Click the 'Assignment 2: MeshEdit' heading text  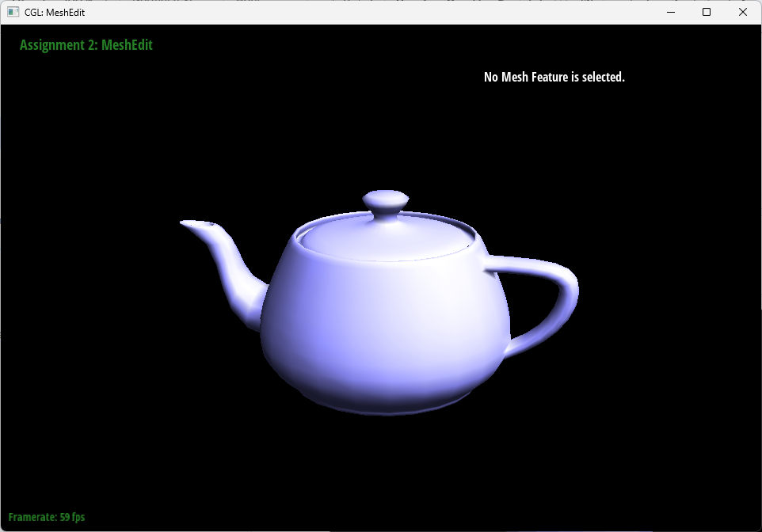(x=86, y=45)
